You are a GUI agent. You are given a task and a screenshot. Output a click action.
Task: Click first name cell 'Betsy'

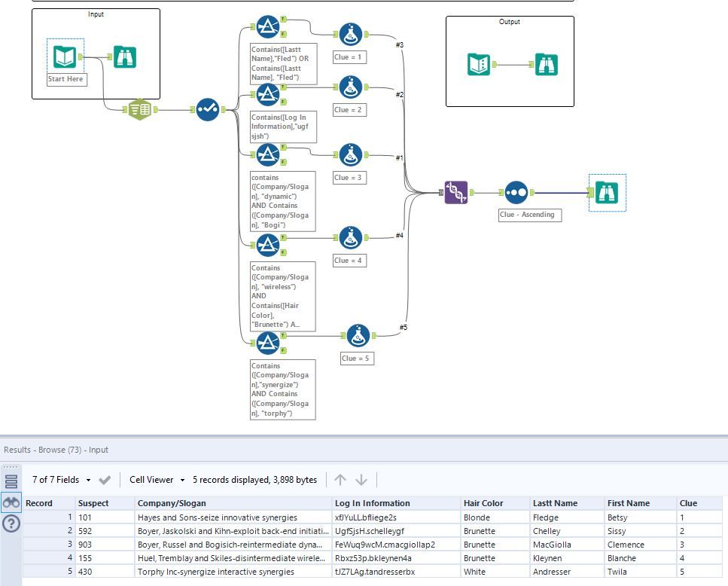coord(641,517)
